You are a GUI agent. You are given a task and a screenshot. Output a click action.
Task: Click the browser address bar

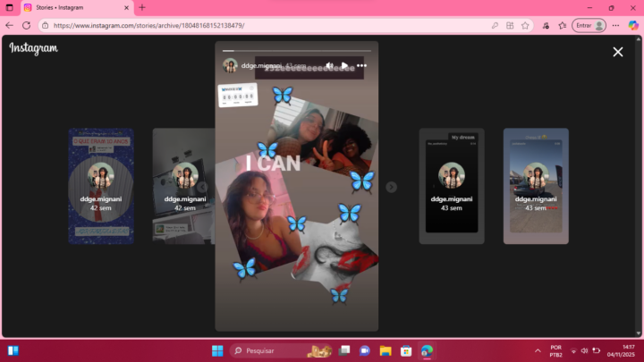268,25
